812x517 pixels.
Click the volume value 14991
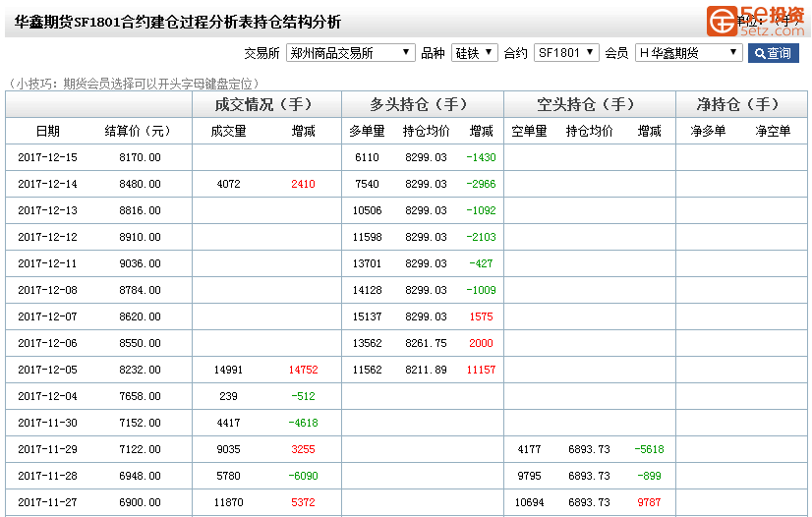(228, 370)
